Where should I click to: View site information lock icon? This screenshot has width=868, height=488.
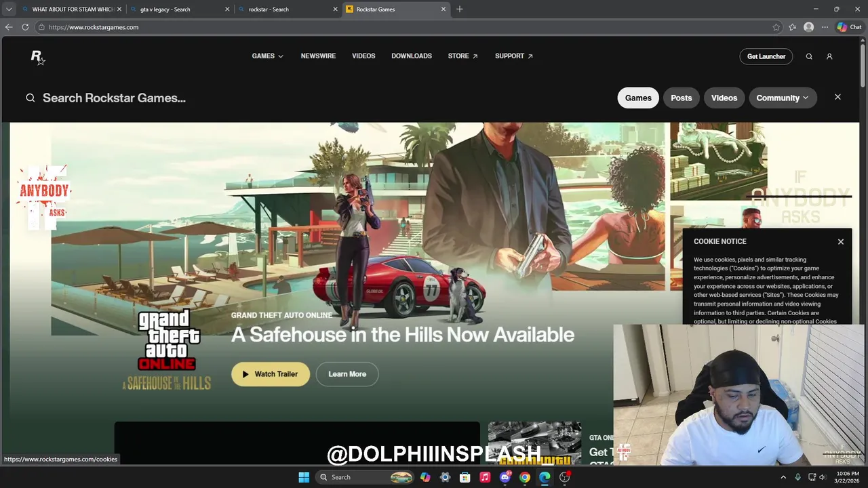tap(41, 27)
